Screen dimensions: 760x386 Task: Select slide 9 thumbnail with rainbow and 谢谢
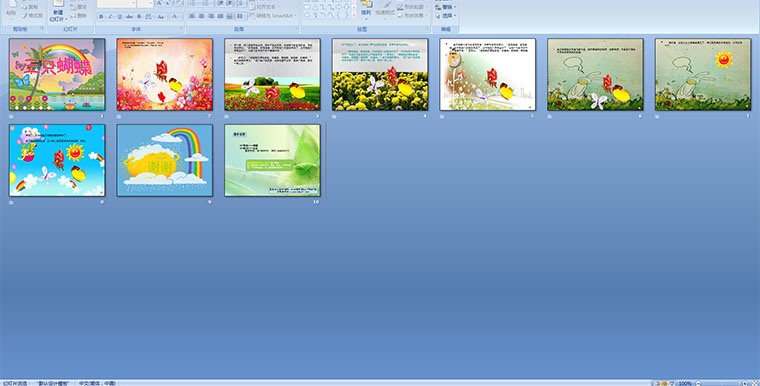(165, 160)
